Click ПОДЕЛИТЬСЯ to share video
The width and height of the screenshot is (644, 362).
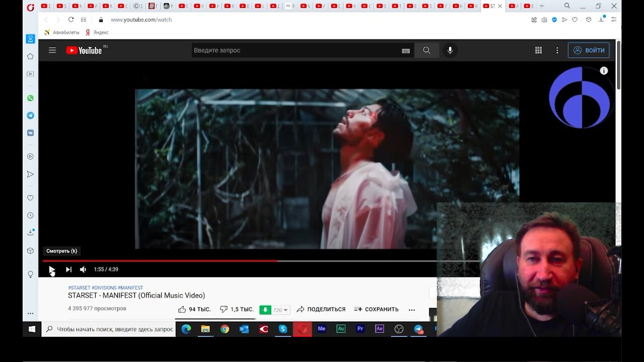pyautogui.click(x=321, y=309)
